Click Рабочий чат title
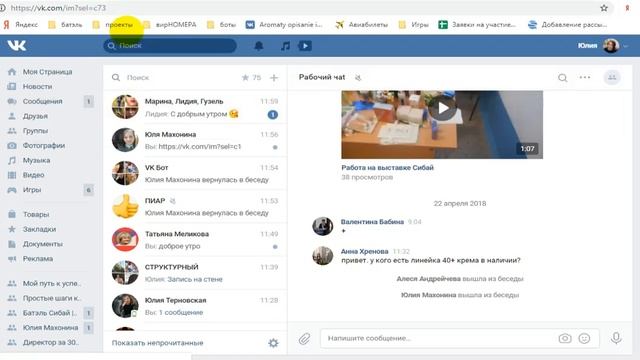 [x=322, y=77]
